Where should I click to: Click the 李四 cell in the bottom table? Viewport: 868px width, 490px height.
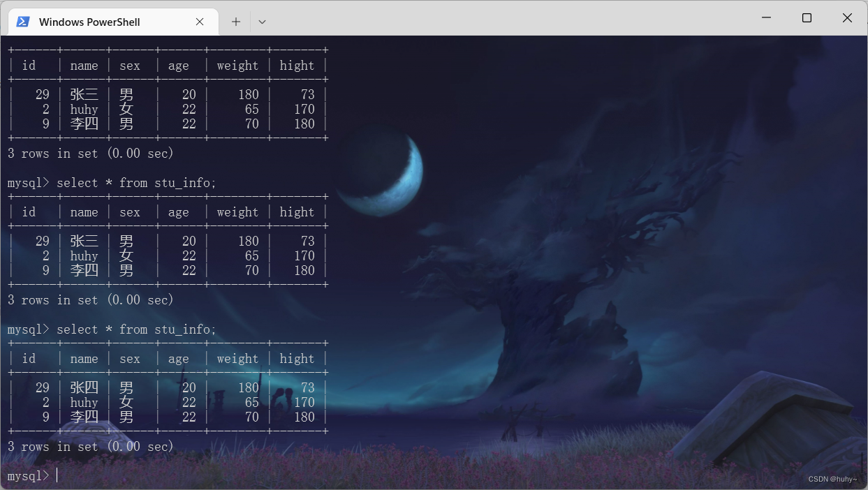click(84, 417)
